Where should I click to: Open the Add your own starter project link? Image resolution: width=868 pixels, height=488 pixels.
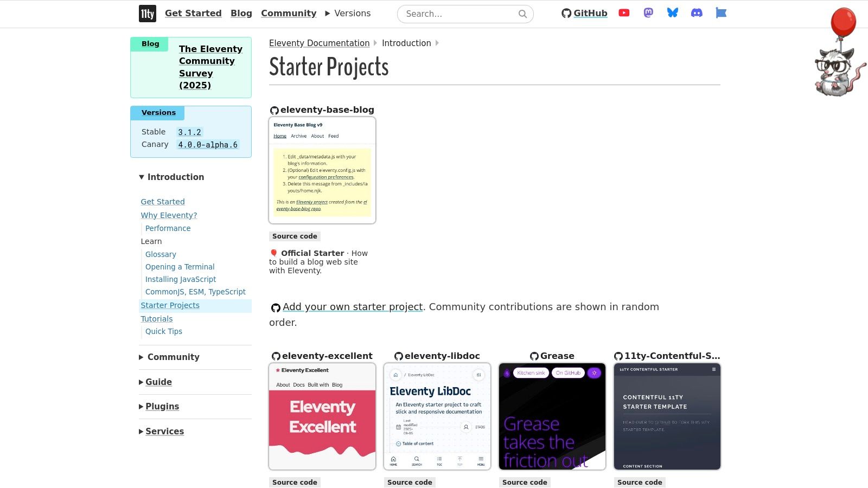[353, 307]
